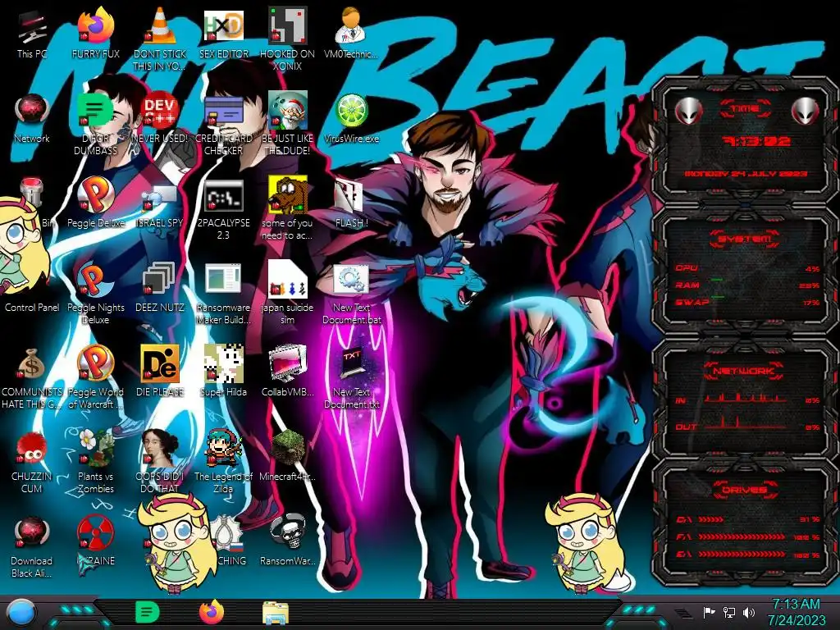The width and height of the screenshot is (840, 630).
Task: Open the Ransomware Maker Builder icon
Action: [223, 280]
